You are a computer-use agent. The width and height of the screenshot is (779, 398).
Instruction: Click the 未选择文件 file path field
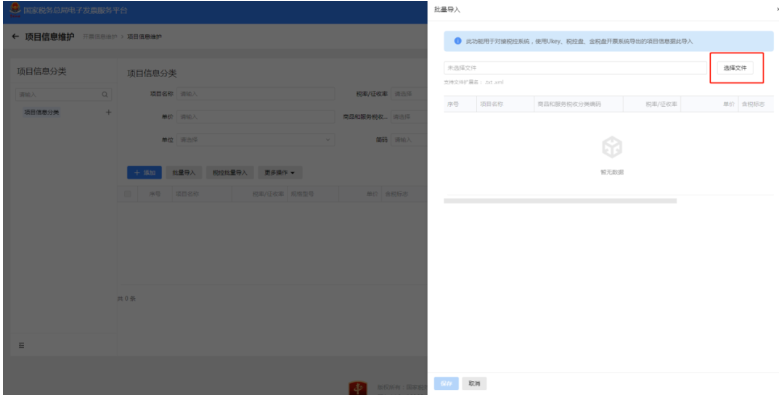tap(575, 68)
